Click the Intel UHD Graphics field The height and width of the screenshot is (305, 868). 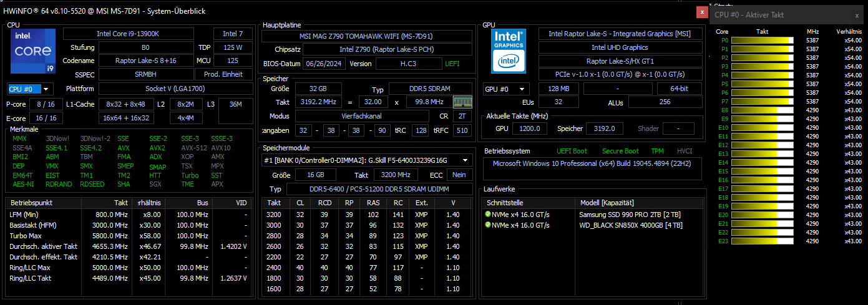pos(620,47)
